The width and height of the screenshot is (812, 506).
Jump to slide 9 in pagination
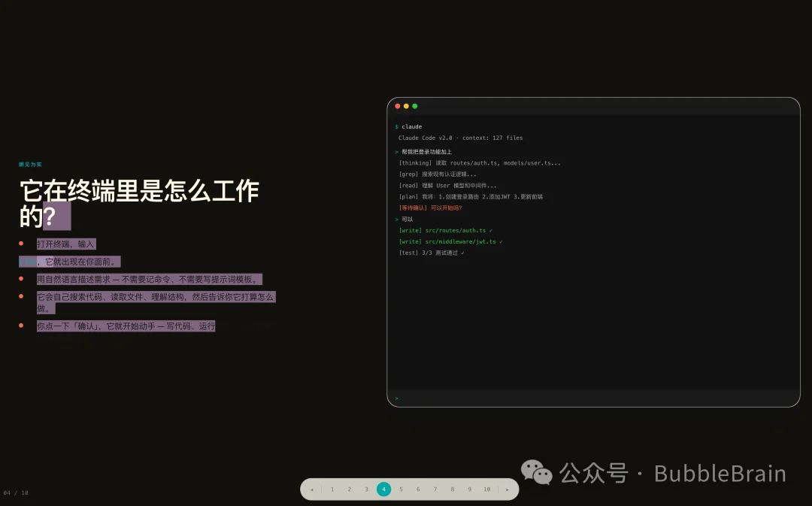tap(470, 489)
